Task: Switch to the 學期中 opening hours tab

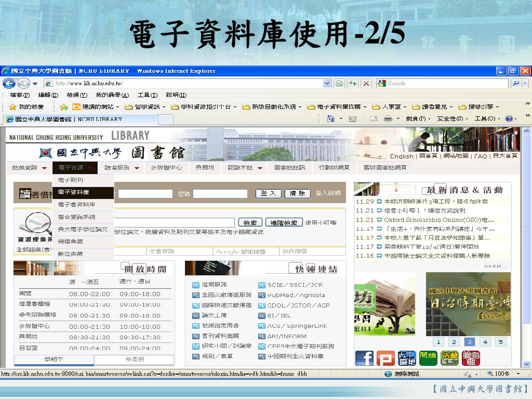Action: click(x=54, y=360)
